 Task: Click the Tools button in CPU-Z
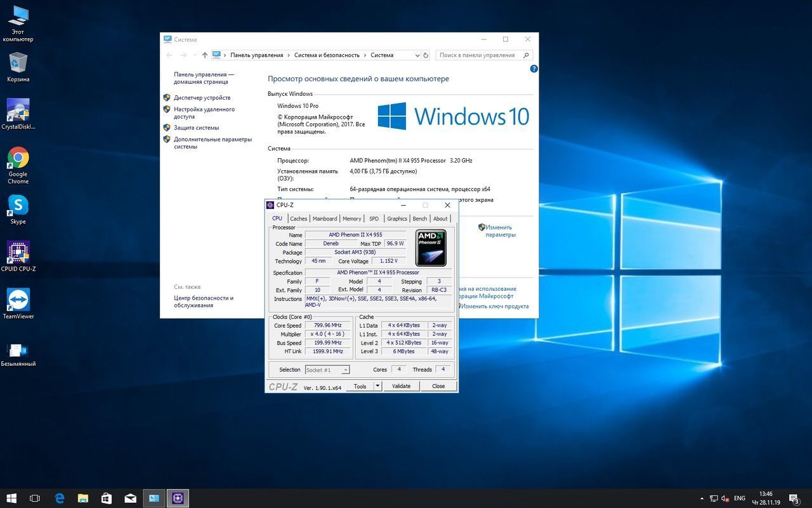360,386
